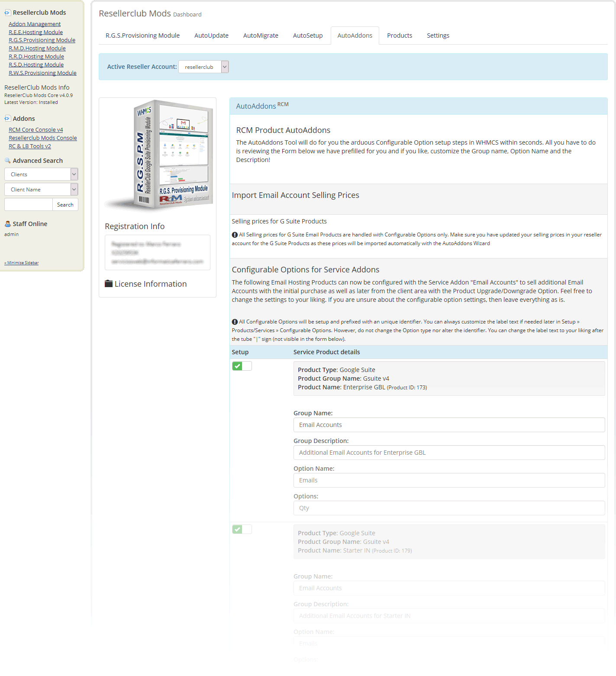Click Group Description field for Enterprise GBL
616x676 pixels.
pos(449,453)
